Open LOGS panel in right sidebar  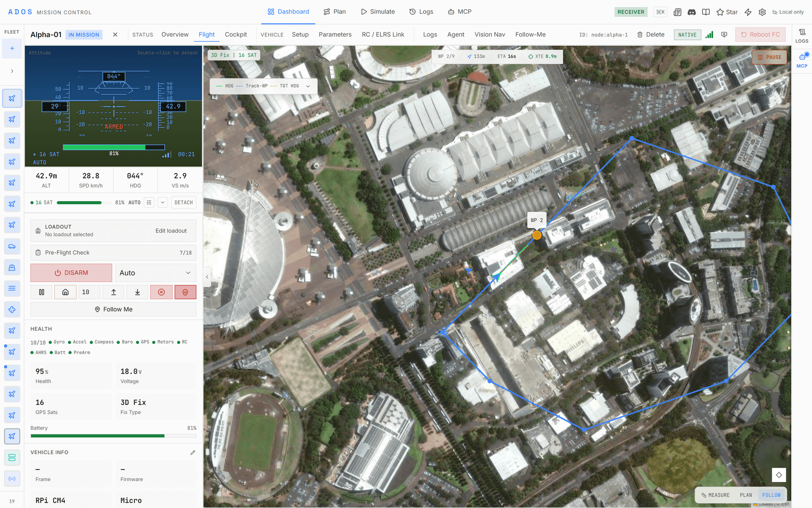pos(802,36)
